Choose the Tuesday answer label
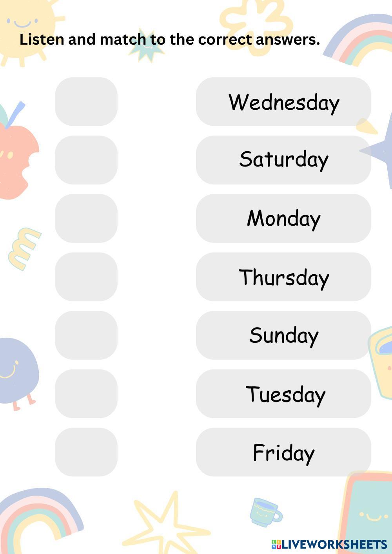Image resolution: width=392 pixels, height=554 pixels. 283,393
